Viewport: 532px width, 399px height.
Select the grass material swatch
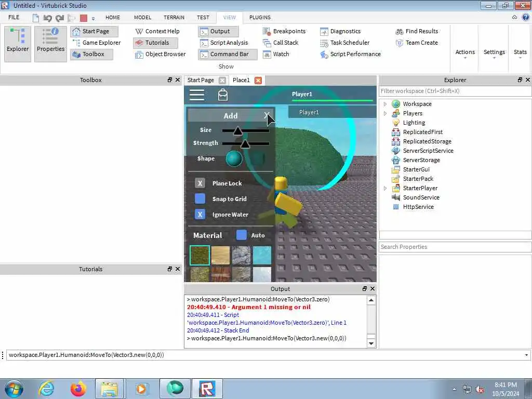click(199, 255)
